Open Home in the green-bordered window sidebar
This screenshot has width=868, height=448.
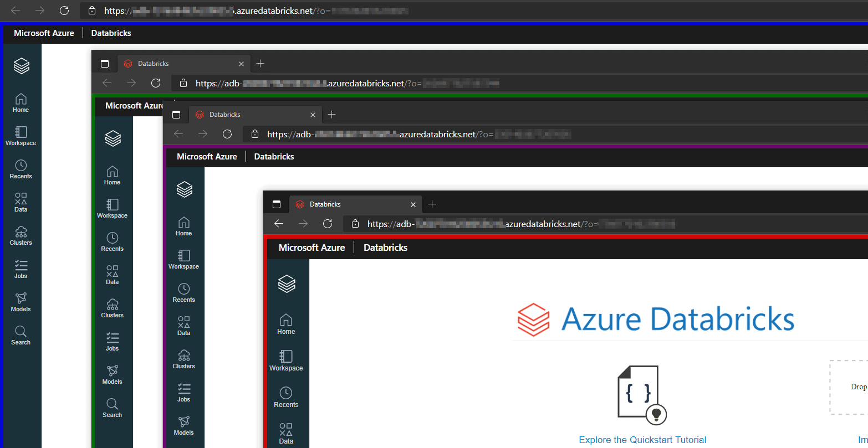pos(112,176)
